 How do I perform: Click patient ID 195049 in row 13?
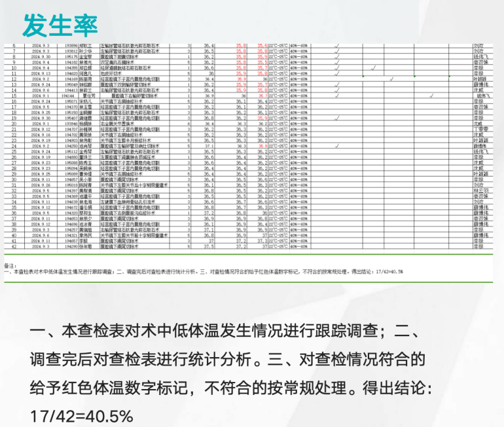click(71, 85)
